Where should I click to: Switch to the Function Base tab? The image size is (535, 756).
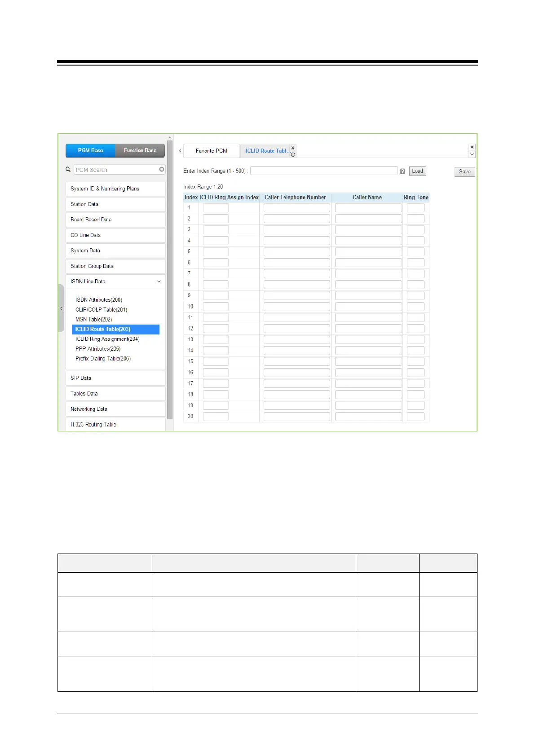[x=140, y=150]
